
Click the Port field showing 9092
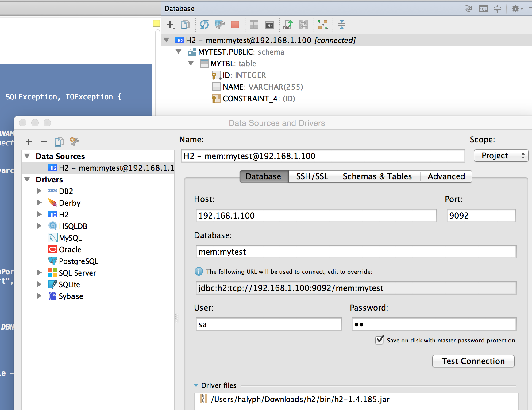tap(481, 215)
